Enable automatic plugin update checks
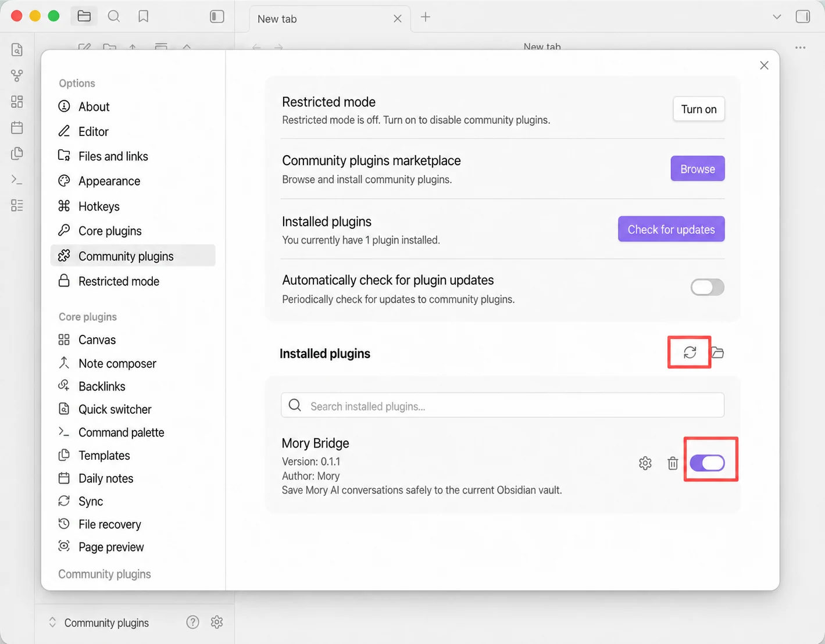The image size is (825, 644). [x=707, y=287]
